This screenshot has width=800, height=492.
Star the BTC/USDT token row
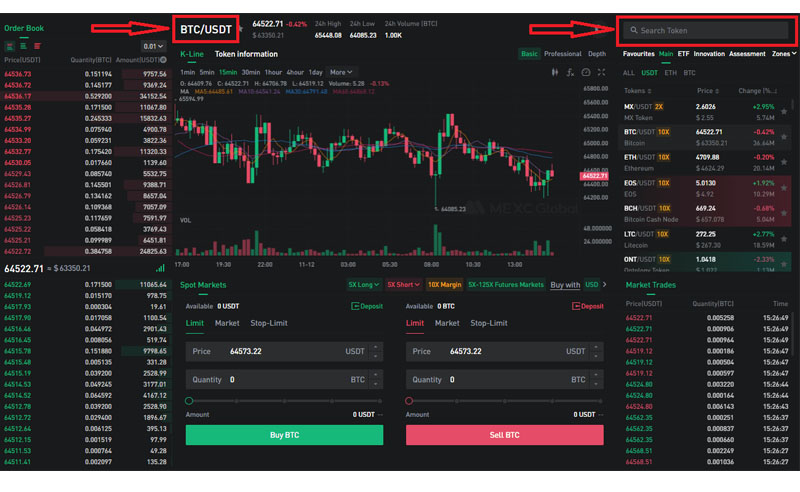point(784,137)
